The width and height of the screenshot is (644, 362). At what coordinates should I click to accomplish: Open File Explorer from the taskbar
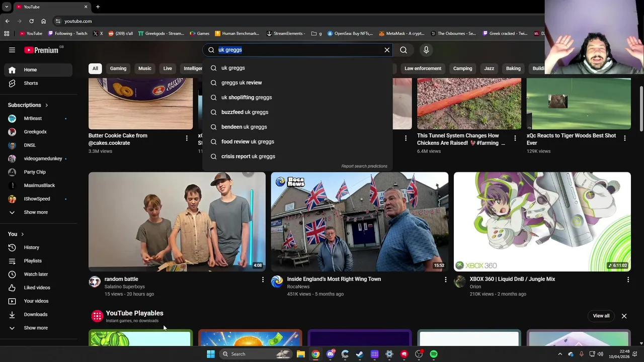point(301,354)
